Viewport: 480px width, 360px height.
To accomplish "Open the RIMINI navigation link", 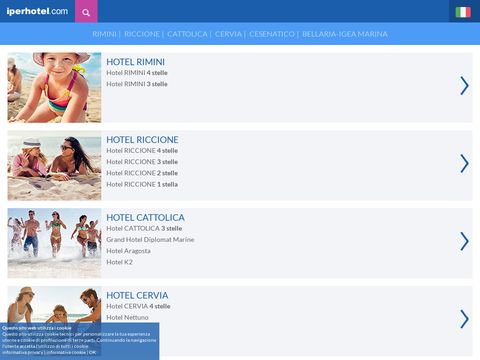I will [x=104, y=34].
